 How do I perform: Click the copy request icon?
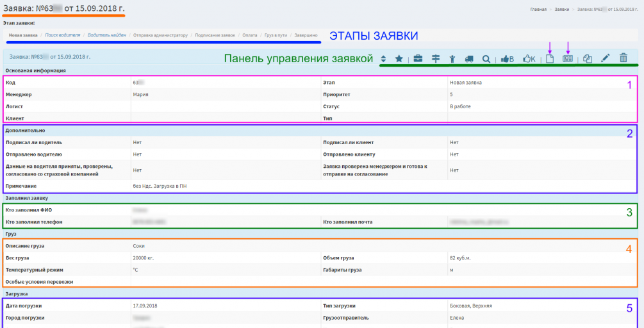point(588,59)
